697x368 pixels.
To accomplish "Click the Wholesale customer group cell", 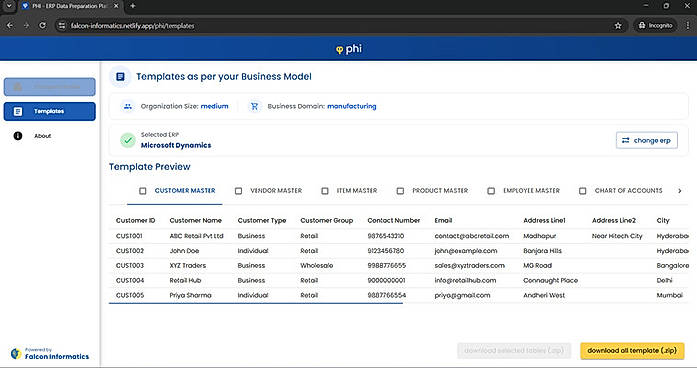I will (316, 265).
